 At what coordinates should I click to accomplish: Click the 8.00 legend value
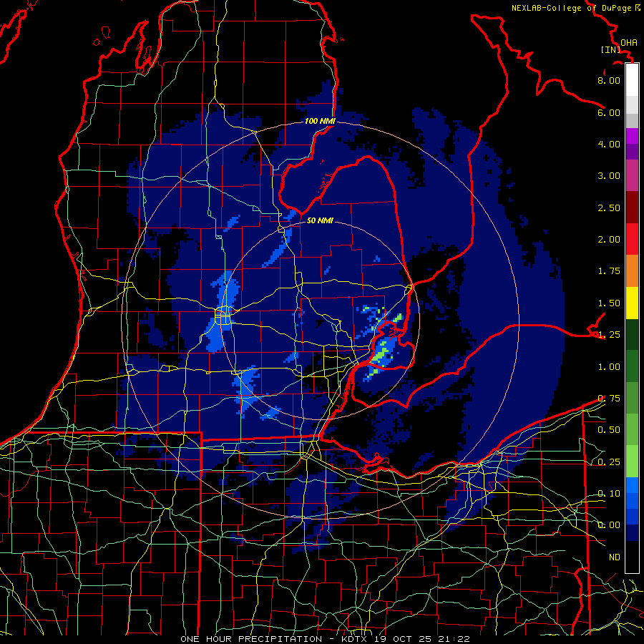click(x=609, y=80)
